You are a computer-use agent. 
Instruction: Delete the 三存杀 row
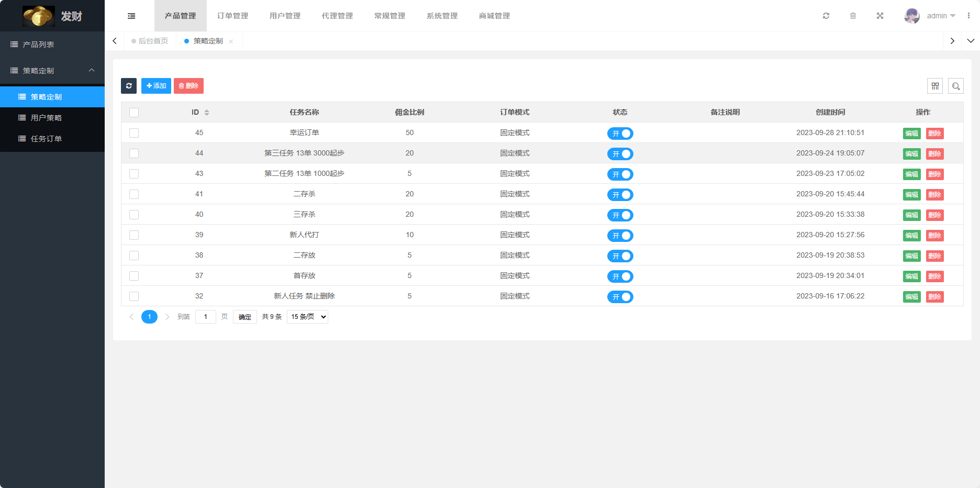[x=935, y=215]
